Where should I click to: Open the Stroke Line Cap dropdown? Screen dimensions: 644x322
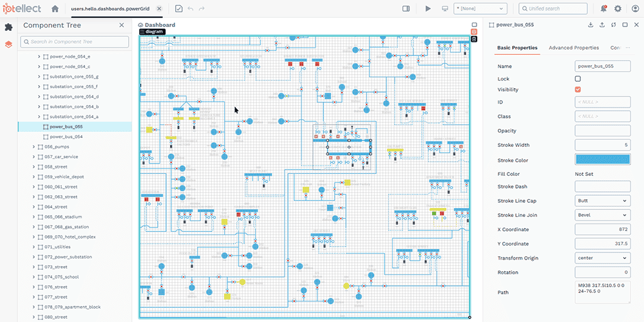tap(602, 201)
